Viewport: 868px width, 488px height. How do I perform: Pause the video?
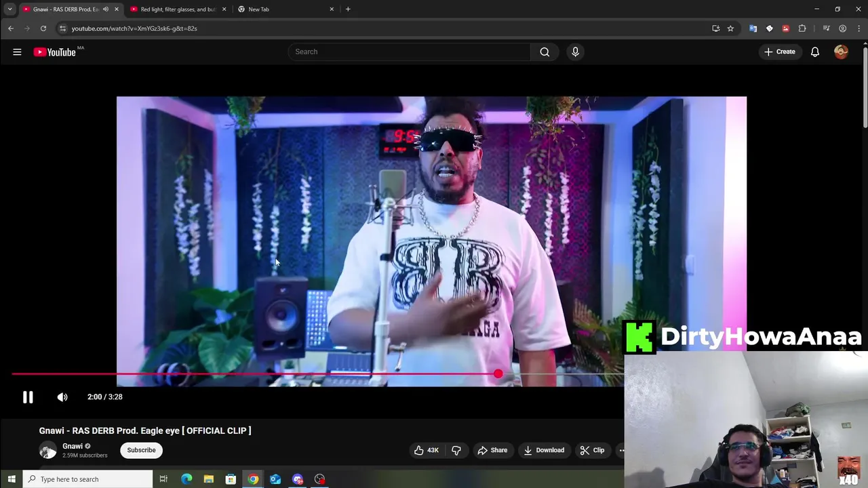click(x=28, y=397)
